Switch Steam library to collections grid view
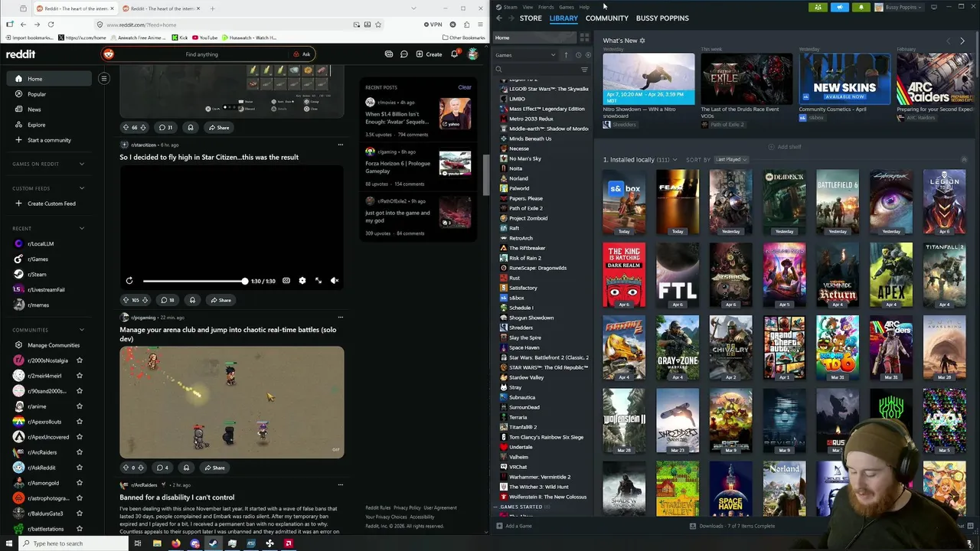Viewport: 980px width, 551px height. pos(585,37)
